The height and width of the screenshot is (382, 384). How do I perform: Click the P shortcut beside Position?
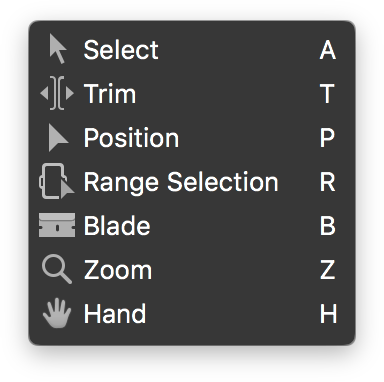coord(327,138)
